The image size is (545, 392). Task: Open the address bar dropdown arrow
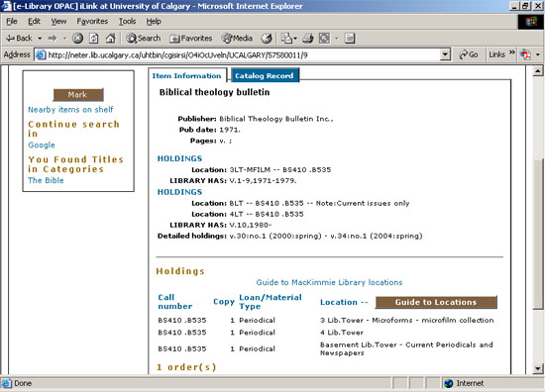[x=445, y=54]
